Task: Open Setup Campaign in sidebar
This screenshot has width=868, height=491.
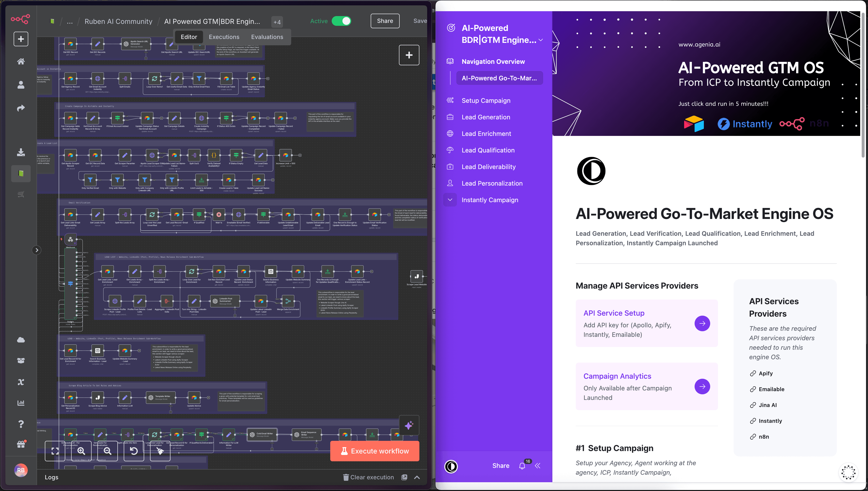Action: point(486,101)
